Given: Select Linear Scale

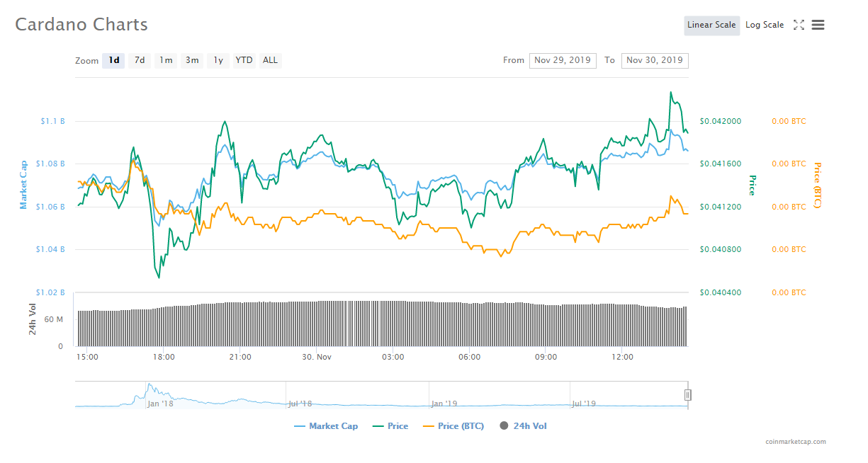Looking at the screenshot, I should [x=711, y=25].
